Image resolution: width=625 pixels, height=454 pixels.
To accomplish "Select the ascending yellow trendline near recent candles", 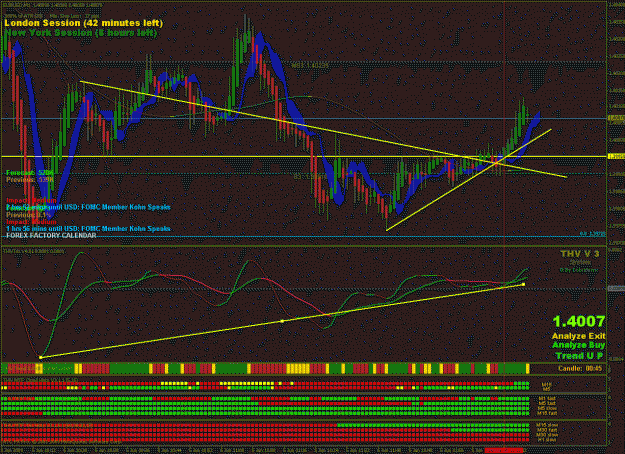I will (x=469, y=179).
